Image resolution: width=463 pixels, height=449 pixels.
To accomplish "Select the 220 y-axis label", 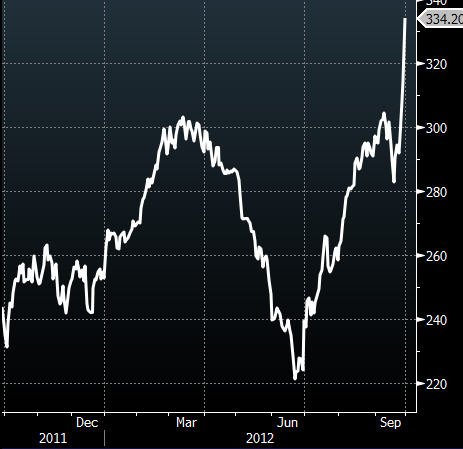I will (436, 384).
